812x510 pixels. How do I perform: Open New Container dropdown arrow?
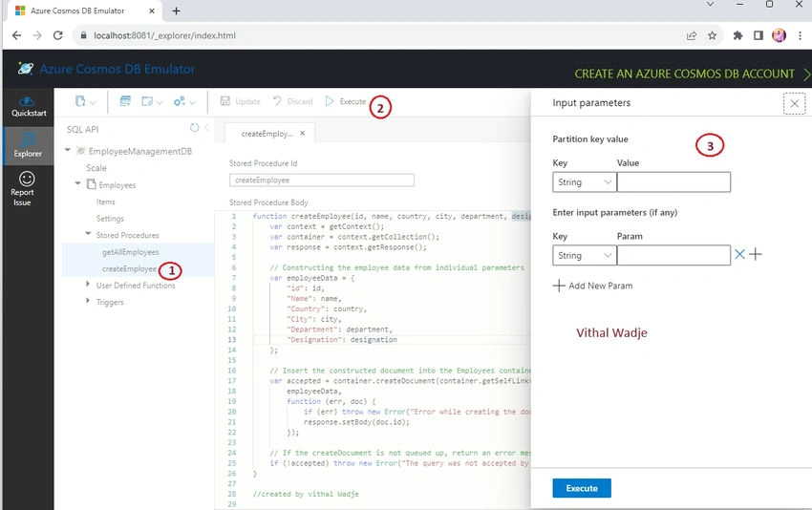[x=93, y=102]
